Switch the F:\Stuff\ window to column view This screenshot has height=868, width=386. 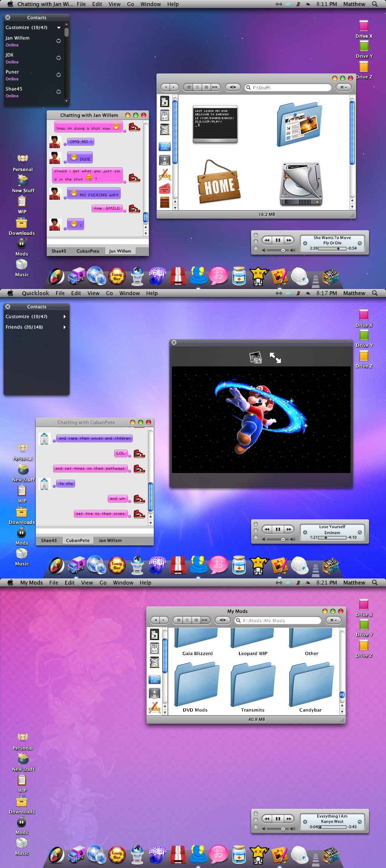(x=206, y=87)
